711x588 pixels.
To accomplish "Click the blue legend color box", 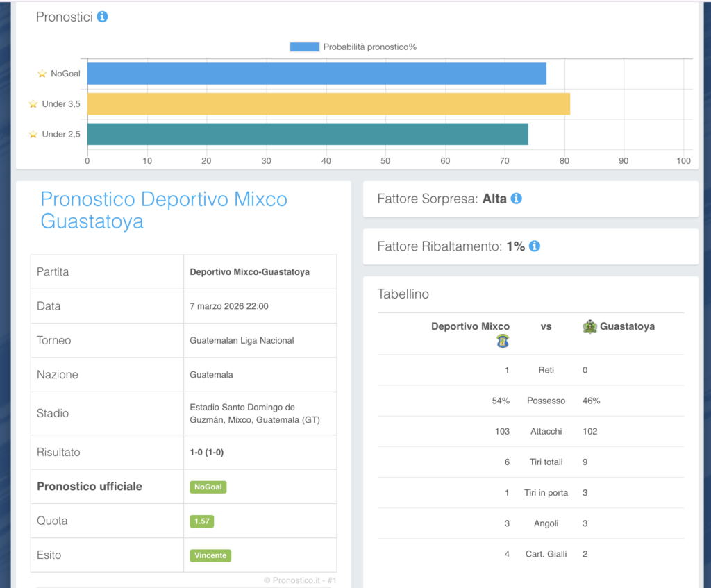I will click(304, 47).
